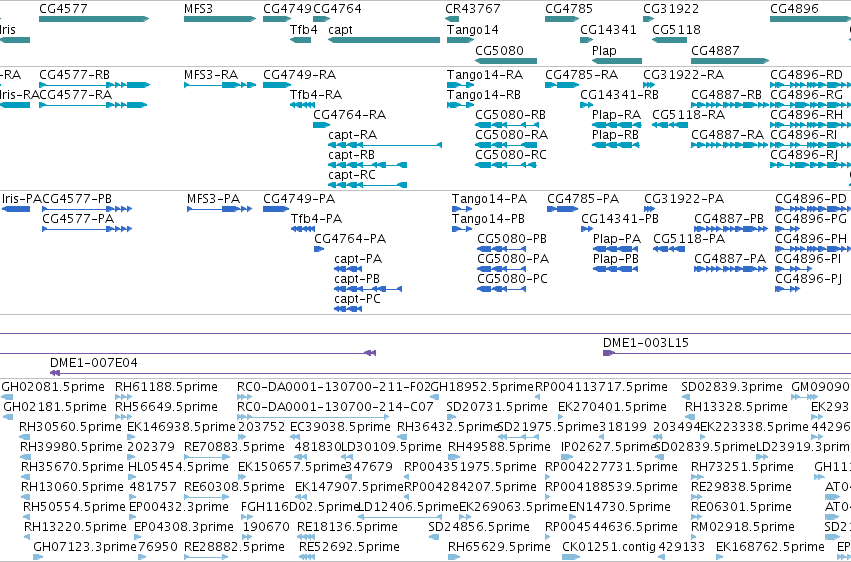Select transcript CG5118-RA
This screenshot has height=562, width=851.
pos(670,125)
